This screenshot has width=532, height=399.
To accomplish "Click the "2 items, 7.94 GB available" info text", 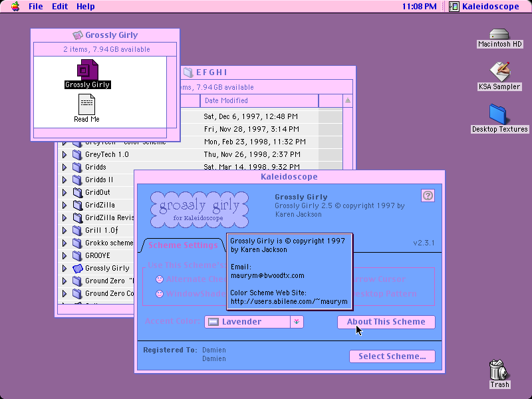I will (x=106, y=49).
